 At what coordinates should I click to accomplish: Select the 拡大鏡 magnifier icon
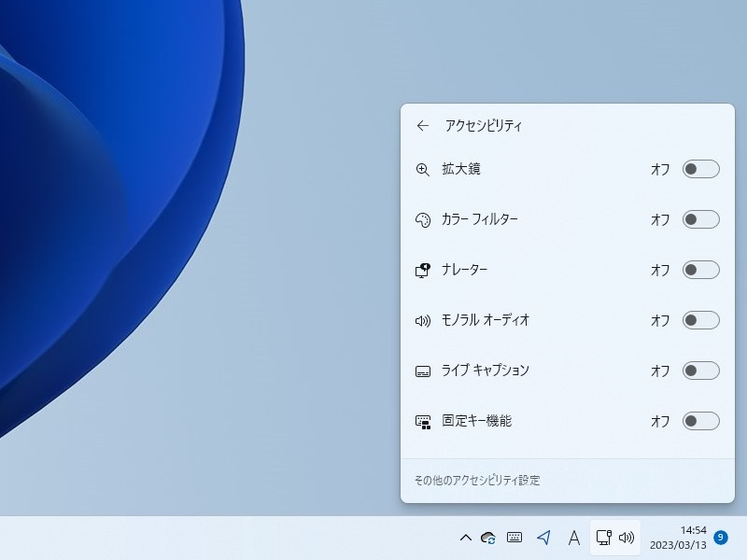pos(423,169)
